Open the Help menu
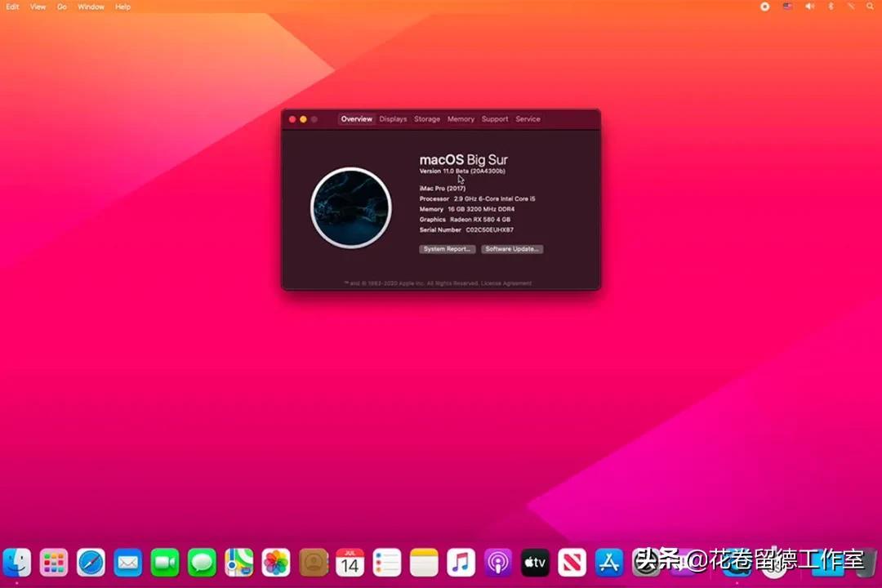 click(122, 7)
